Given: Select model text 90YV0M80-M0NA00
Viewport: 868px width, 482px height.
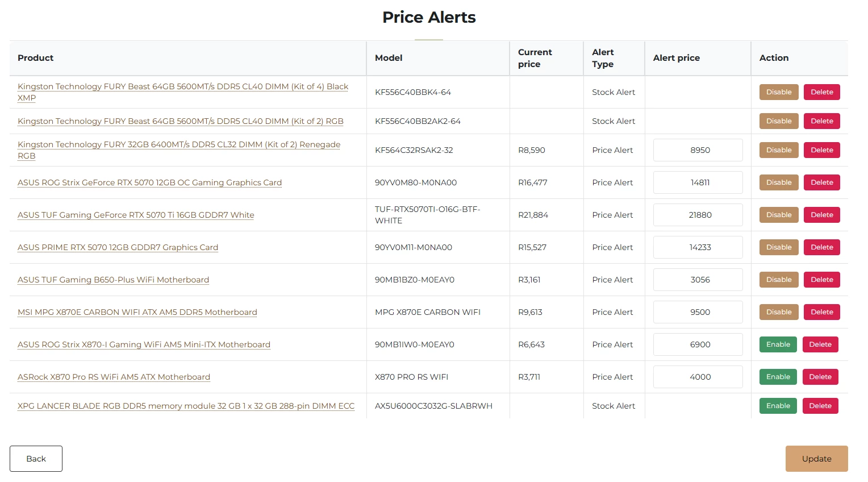Looking at the screenshot, I should point(416,182).
